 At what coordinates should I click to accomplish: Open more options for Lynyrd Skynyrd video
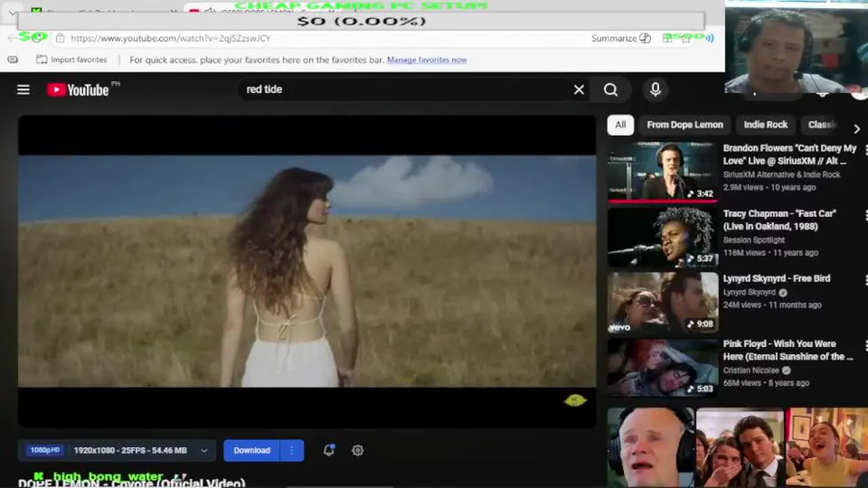(x=866, y=280)
